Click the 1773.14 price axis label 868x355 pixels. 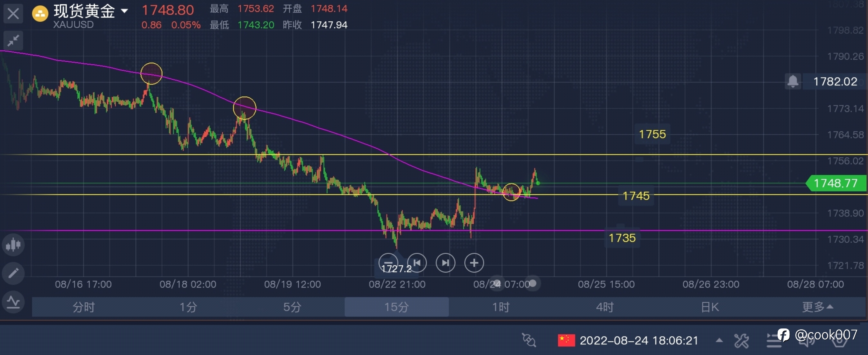(846, 109)
